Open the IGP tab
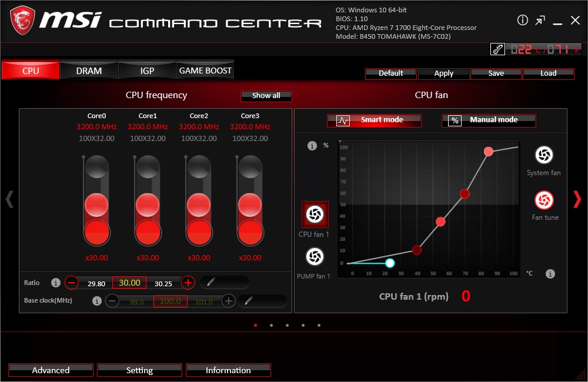 click(x=147, y=70)
